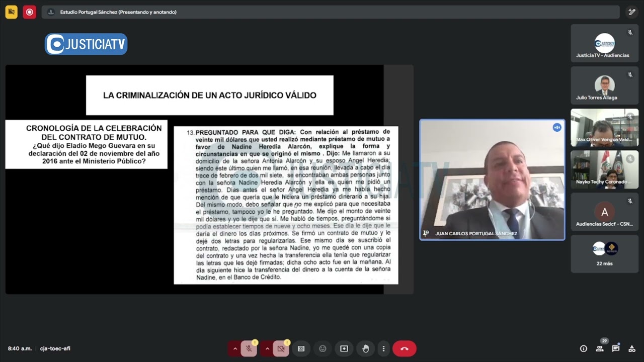Open the meeting details info icon
This screenshot has height=362, width=644.
click(x=584, y=348)
